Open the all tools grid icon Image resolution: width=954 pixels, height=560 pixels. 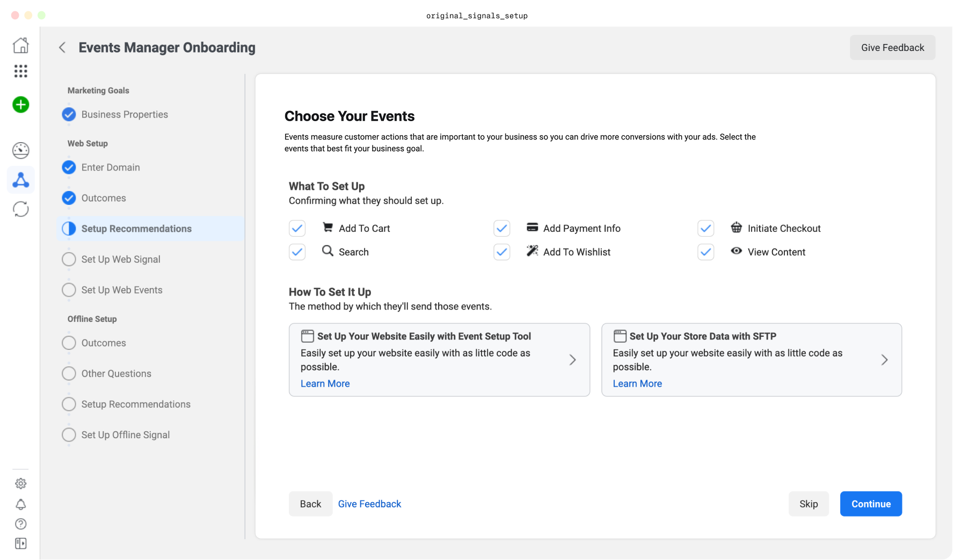coord(20,71)
